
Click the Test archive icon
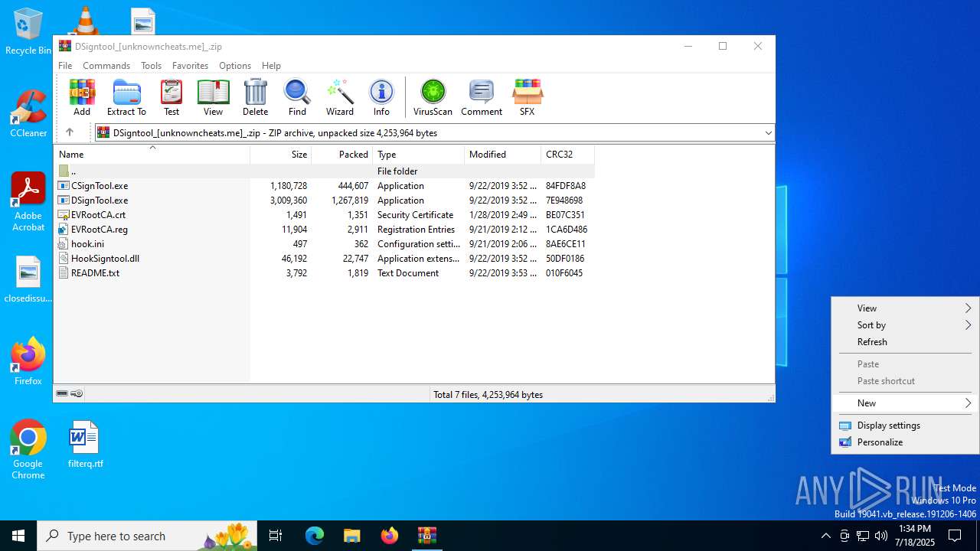click(x=171, y=97)
